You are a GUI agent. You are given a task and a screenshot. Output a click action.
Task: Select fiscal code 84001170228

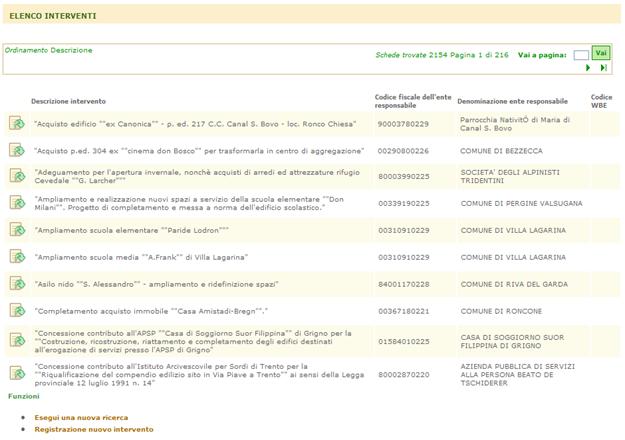tap(404, 284)
